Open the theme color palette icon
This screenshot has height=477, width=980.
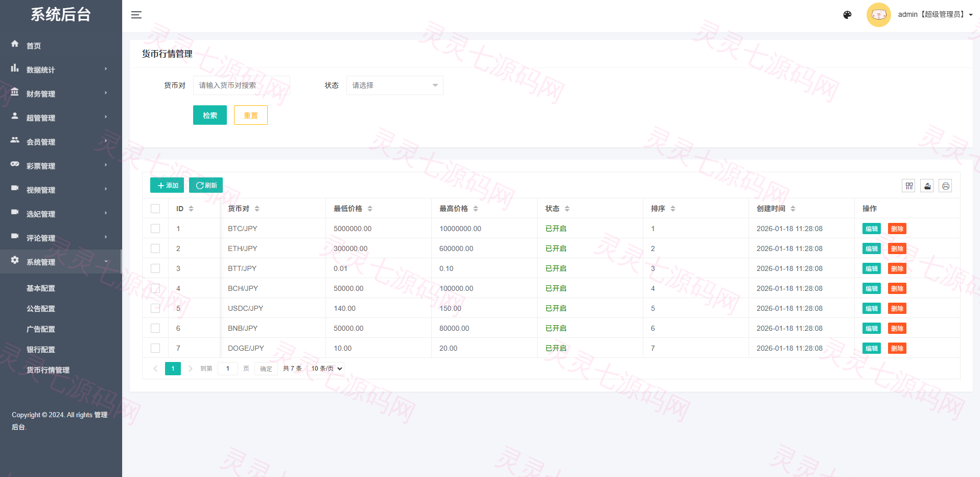click(x=847, y=15)
